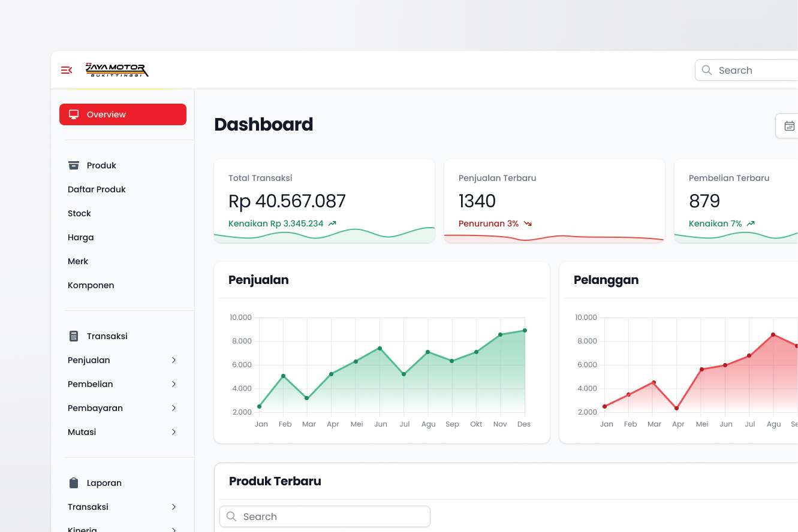Navigate to the Merk section

click(x=78, y=261)
